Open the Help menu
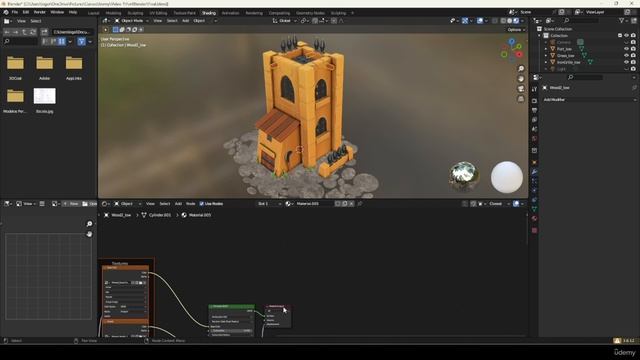The image size is (640, 360). (x=73, y=12)
